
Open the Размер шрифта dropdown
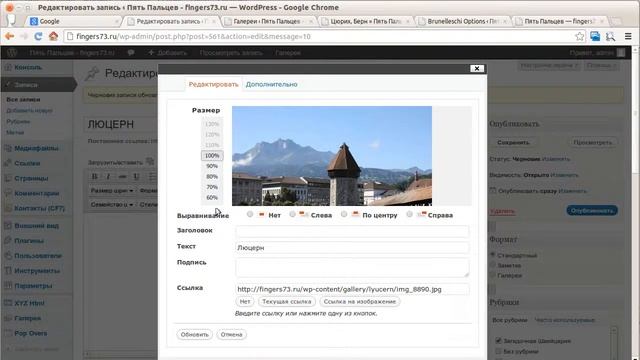(112, 191)
